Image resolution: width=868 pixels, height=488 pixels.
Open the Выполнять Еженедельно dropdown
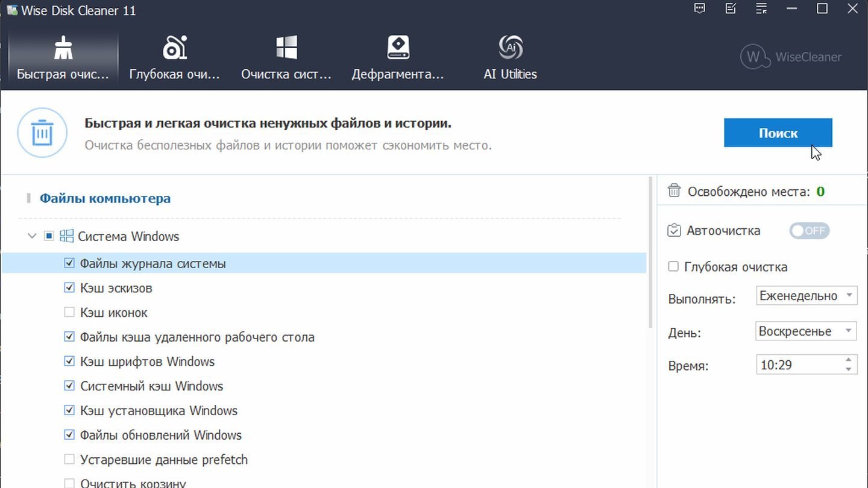(x=807, y=296)
